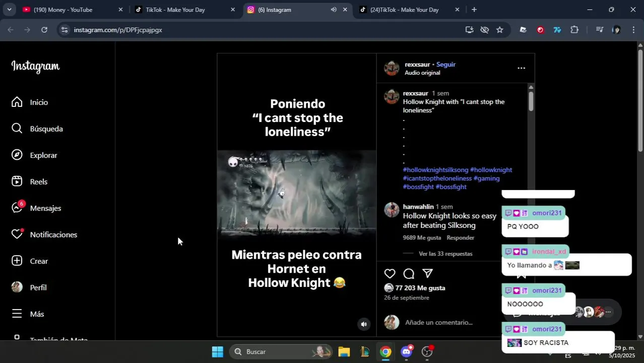644x363 pixels.
Task: Open Mensajes with 6 unread badge
Action: (36, 208)
